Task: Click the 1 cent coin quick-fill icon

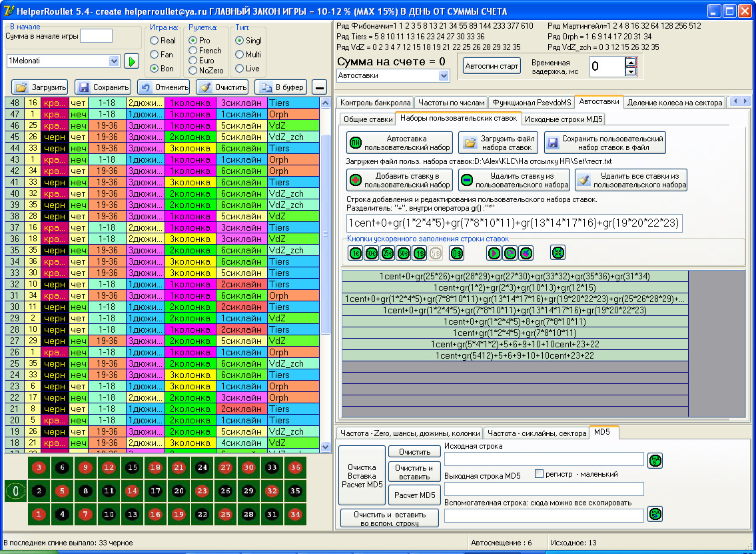Action: (355, 253)
